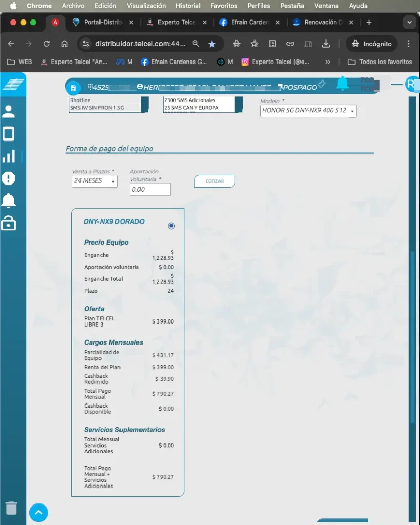This screenshot has width=420, height=525.
Task: Click the $ 39.90 Cashback Redimido value
Action: click(x=165, y=379)
